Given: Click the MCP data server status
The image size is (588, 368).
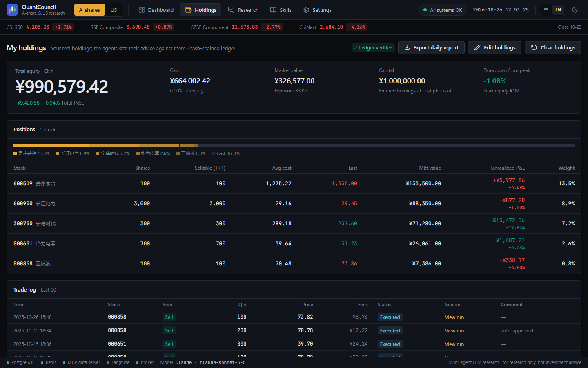Looking at the screenshot, I should click(81, 362).
